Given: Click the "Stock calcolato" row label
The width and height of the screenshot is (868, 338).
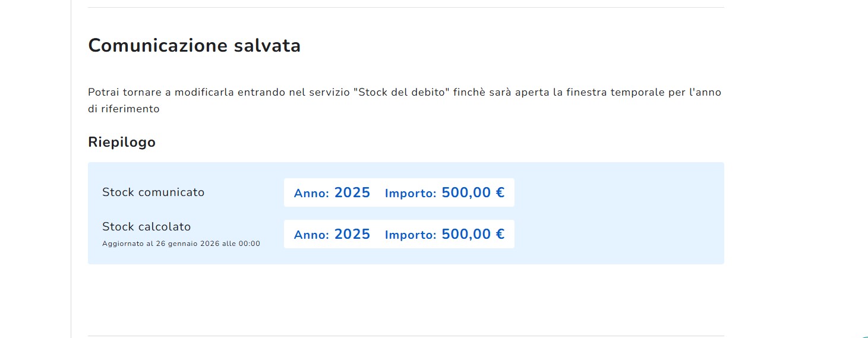Looking at the screenshot, I should point(147,227).
